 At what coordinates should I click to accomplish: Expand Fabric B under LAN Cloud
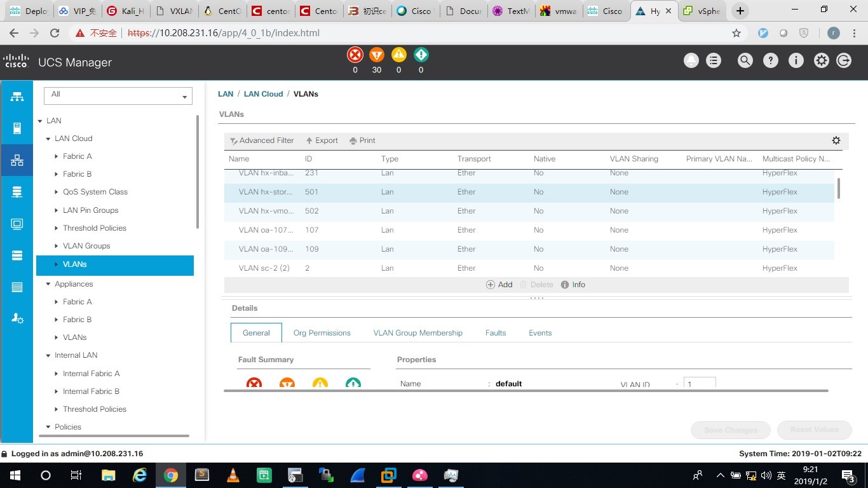pyautogui.click(x=57, y=174)
